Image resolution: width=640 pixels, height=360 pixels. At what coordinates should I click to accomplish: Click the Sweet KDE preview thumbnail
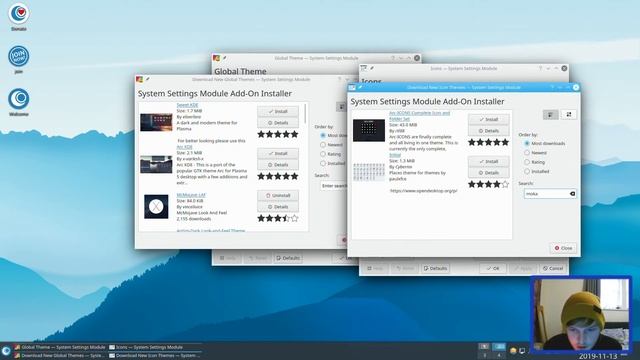pos(156,122)
